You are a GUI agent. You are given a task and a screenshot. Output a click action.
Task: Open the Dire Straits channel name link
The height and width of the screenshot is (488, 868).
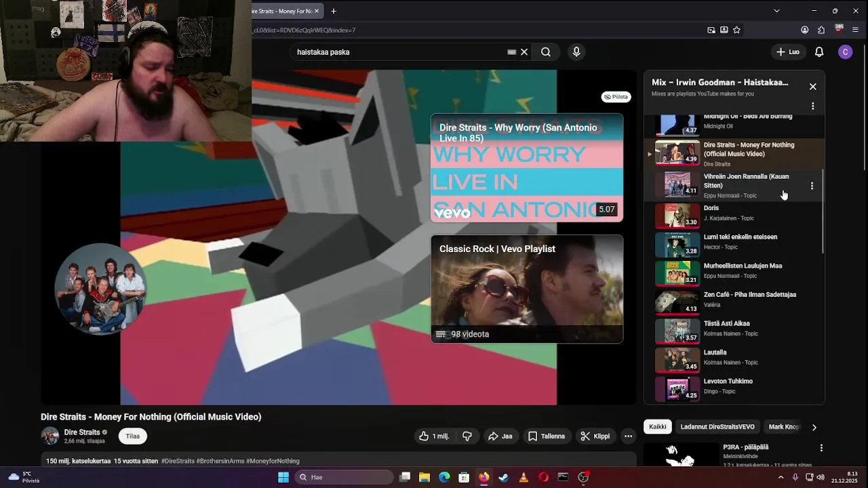82,432
